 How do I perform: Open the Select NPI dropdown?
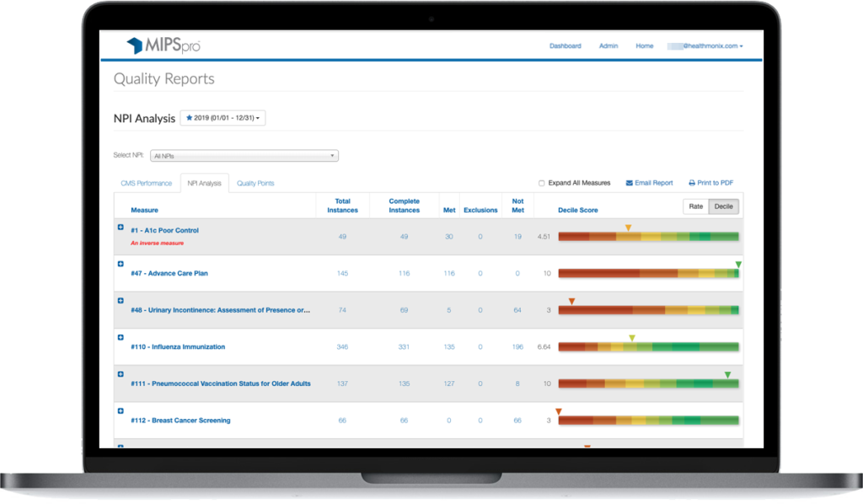244,155
